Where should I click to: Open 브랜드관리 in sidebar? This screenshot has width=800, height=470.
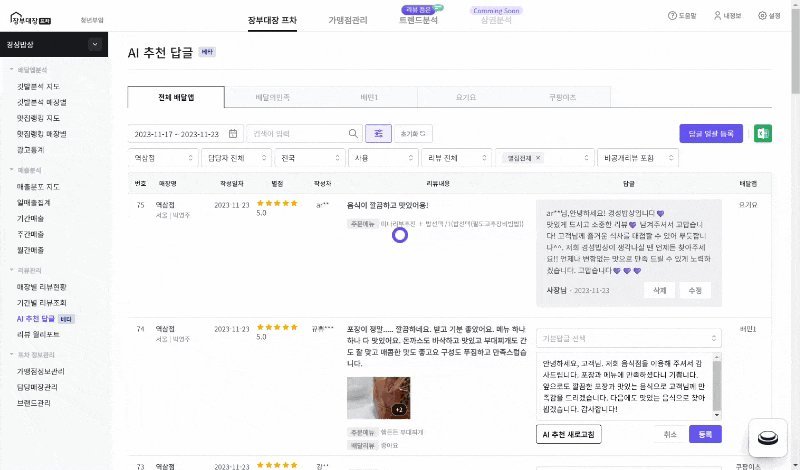pos(34,403)
